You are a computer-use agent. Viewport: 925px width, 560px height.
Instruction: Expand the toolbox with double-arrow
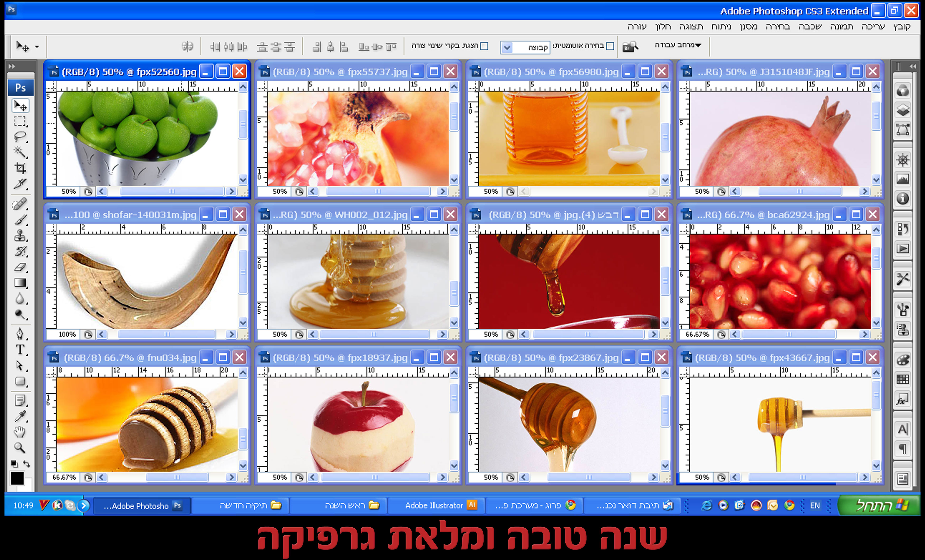(12, 66)
